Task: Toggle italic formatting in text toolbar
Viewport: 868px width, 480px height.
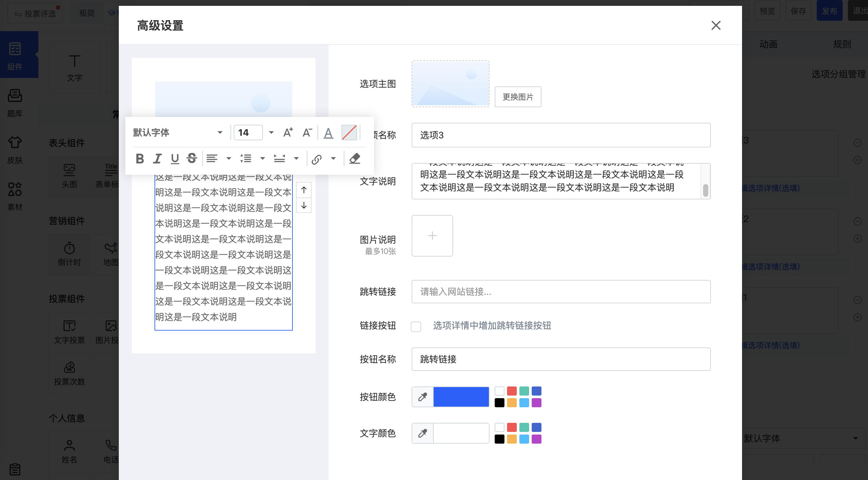Action: coord(157,158)
